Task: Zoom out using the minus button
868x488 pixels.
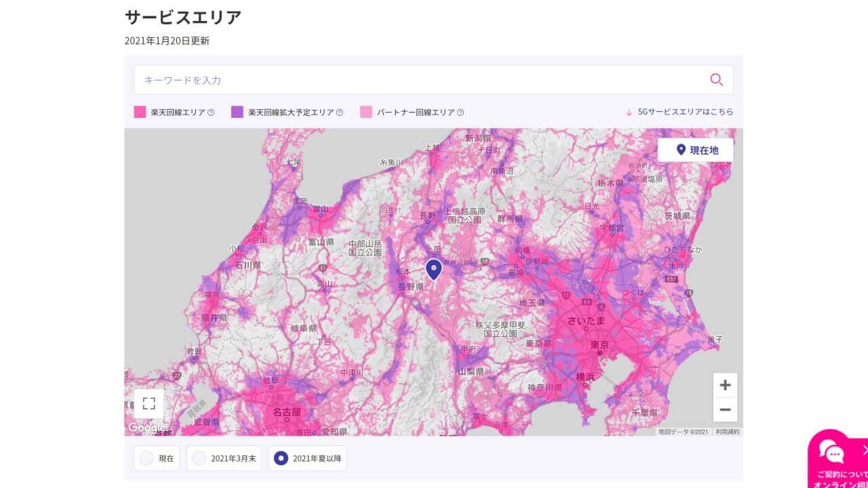Action: click(724, 410)
